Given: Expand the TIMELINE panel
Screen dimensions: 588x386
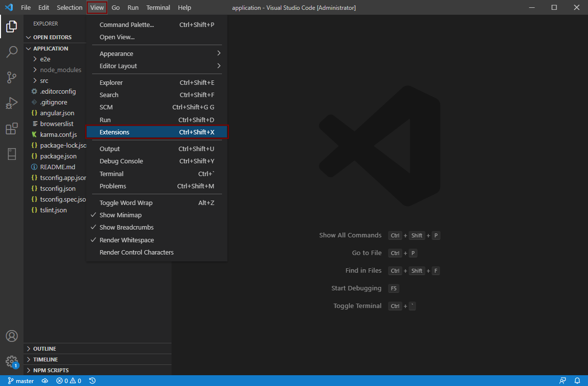Looking at the screenshot, I should click(x=98, y=360).
